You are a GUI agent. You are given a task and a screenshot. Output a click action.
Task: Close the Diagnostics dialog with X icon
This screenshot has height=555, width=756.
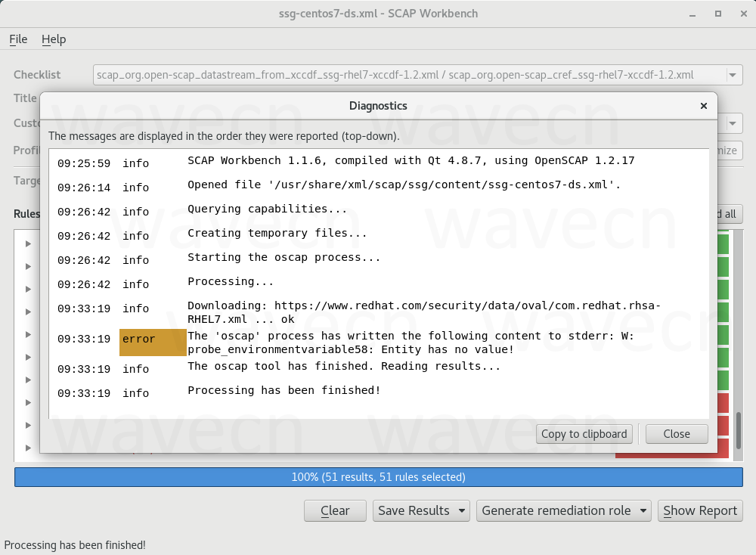click(703, 106)
